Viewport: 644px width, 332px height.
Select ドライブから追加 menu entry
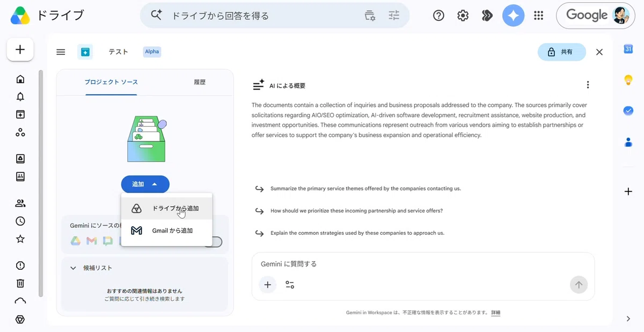coord(166,208)
